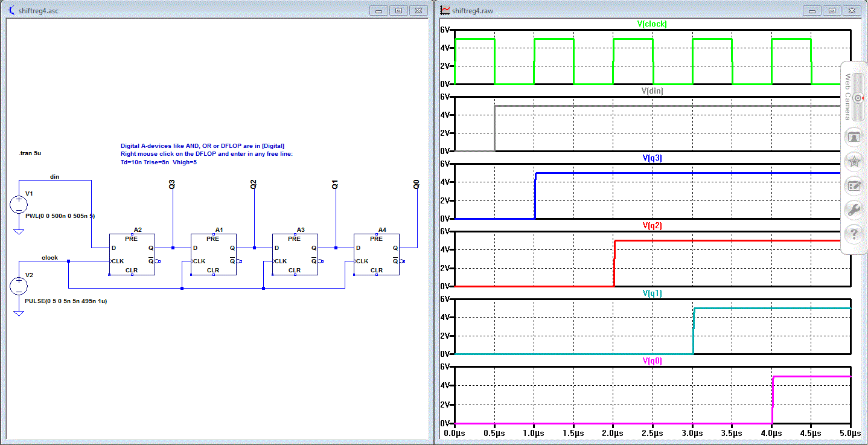Image resolution: width=868 pixels, height=445 pixels.
Task: Select flip-flop A2 in schematic
Action: 132,254
